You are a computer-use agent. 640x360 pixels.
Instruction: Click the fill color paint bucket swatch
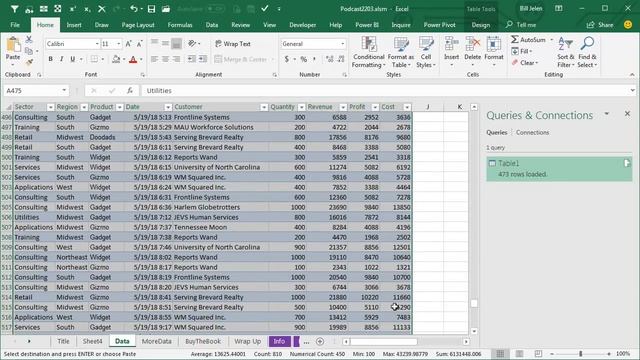(116, 60)
